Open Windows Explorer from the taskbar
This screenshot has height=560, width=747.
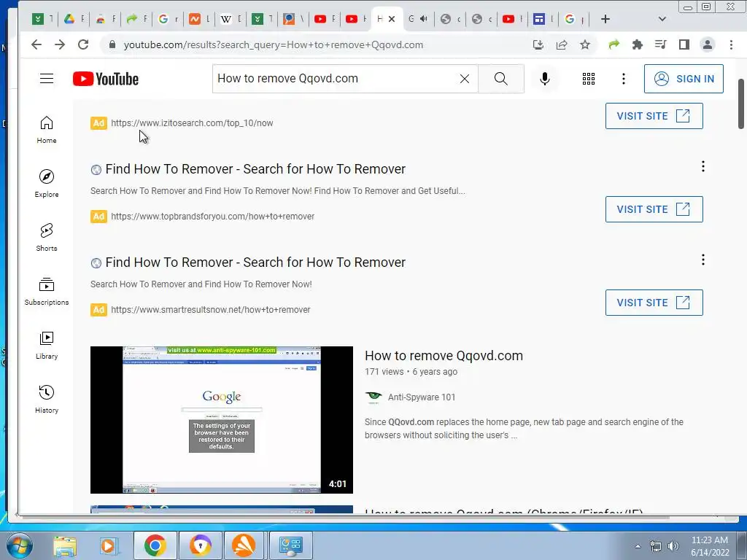65,545
